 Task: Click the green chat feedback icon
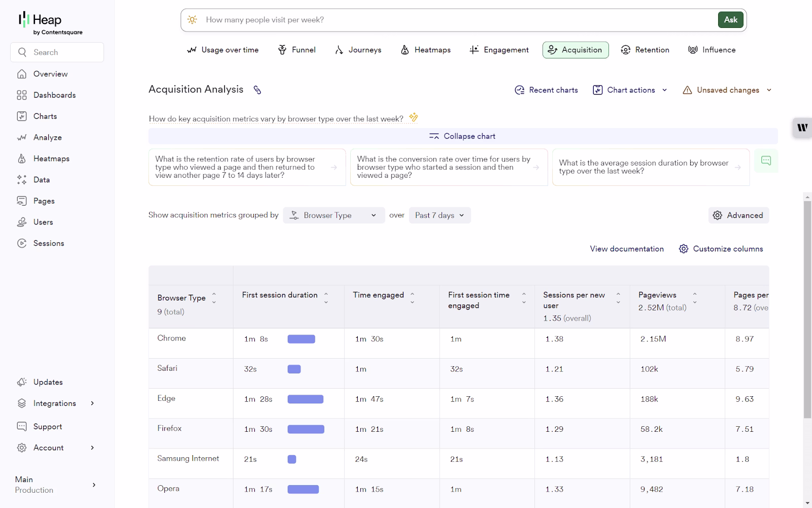pyautogui.click(x=766, y=161)
